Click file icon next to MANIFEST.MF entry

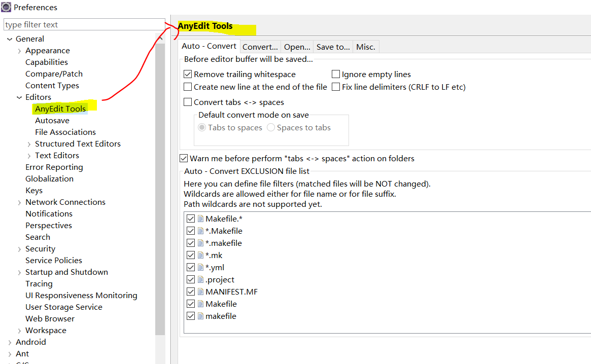coord(200,292)
